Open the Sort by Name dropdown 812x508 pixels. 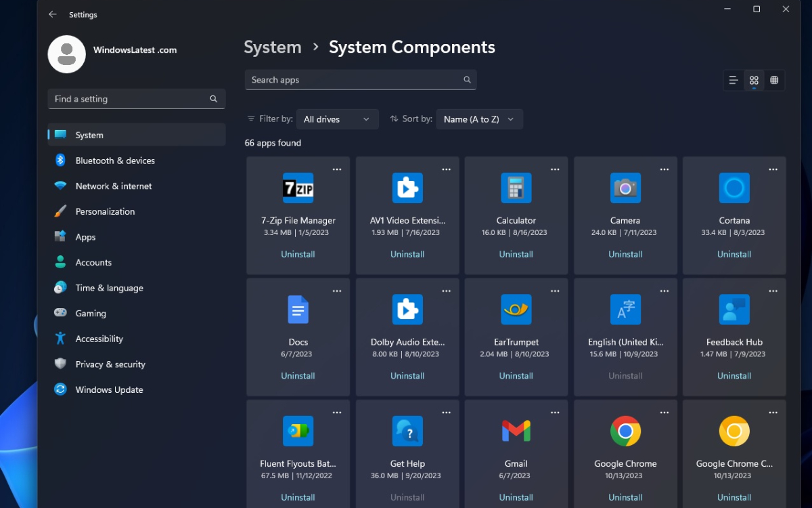pyautogui.click(x=479, y=119)
